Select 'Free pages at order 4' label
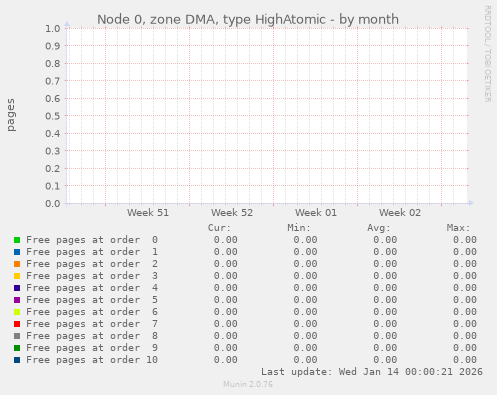This screenshot has width=497, height=395. pyautogui.click(x=92, y=288)
